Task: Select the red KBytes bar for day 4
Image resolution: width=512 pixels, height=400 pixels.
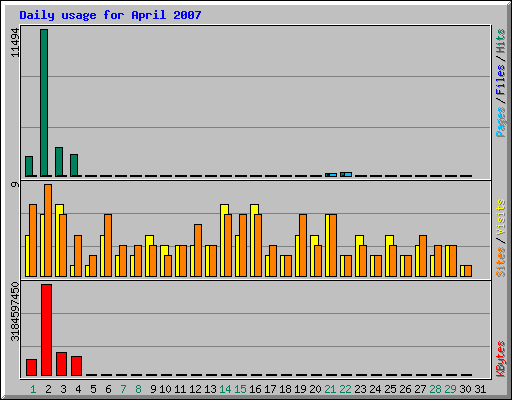Action: (x=77, y=366)
